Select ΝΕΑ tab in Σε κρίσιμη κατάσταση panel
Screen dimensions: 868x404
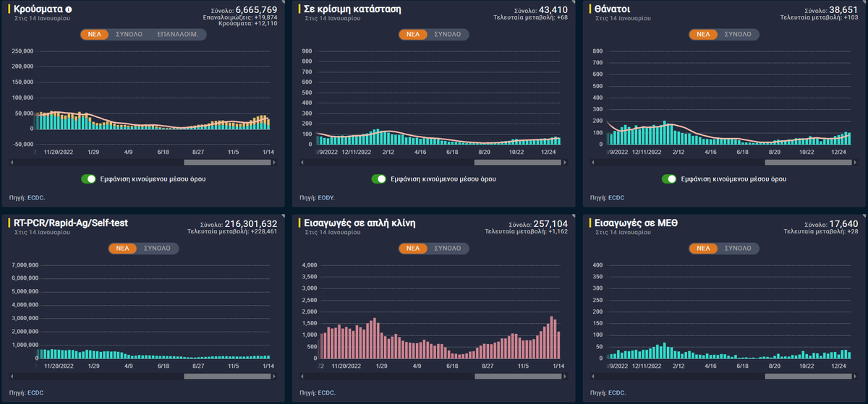pyautogui.click(x=412, y=34)
